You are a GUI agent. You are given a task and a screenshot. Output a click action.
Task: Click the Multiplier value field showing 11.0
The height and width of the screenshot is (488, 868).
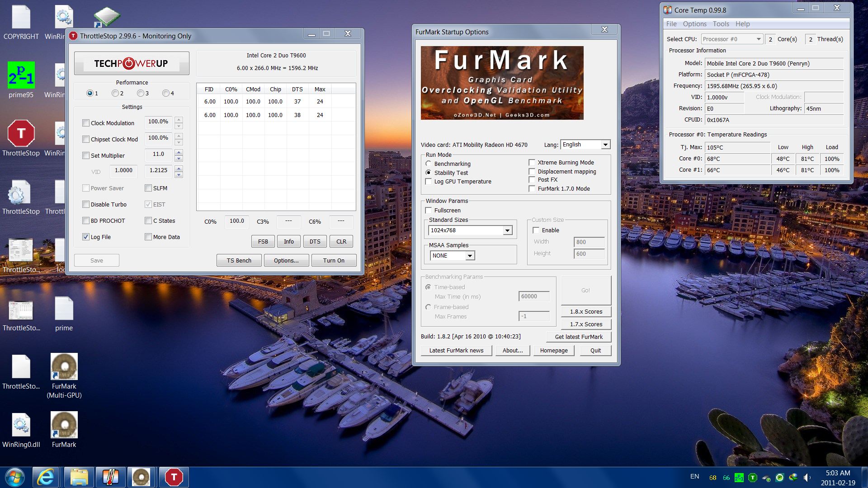pos(158,154)
